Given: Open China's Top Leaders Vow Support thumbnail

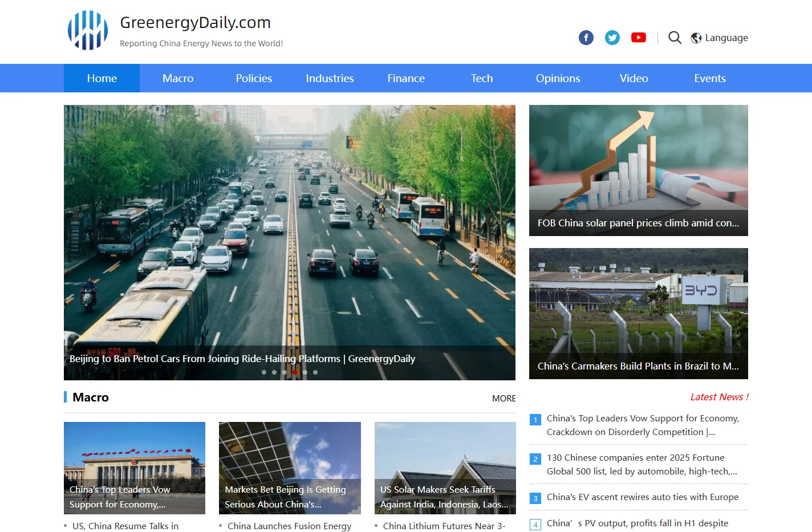Looking at the screenshot, I should click(135, 468).
